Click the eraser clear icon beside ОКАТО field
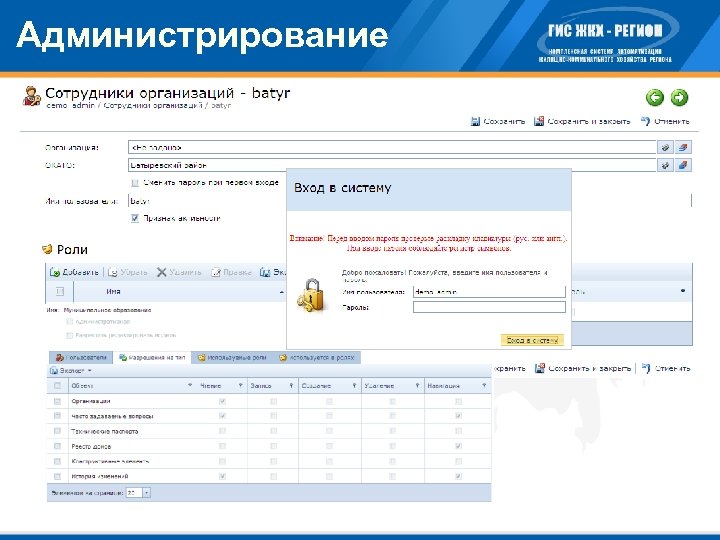The width and height of the screenshot is (720, 540). click(x=683, y=165)
